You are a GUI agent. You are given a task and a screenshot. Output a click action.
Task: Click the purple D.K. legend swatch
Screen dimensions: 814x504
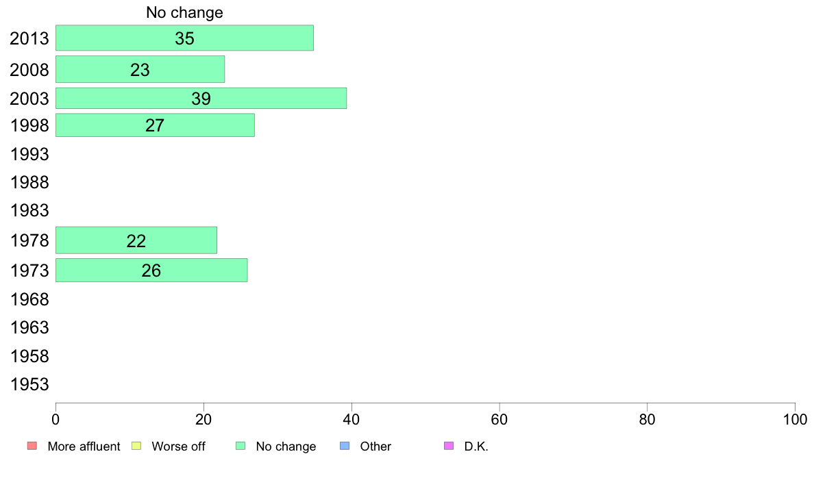pyautogui.click(x=449, y=446)
